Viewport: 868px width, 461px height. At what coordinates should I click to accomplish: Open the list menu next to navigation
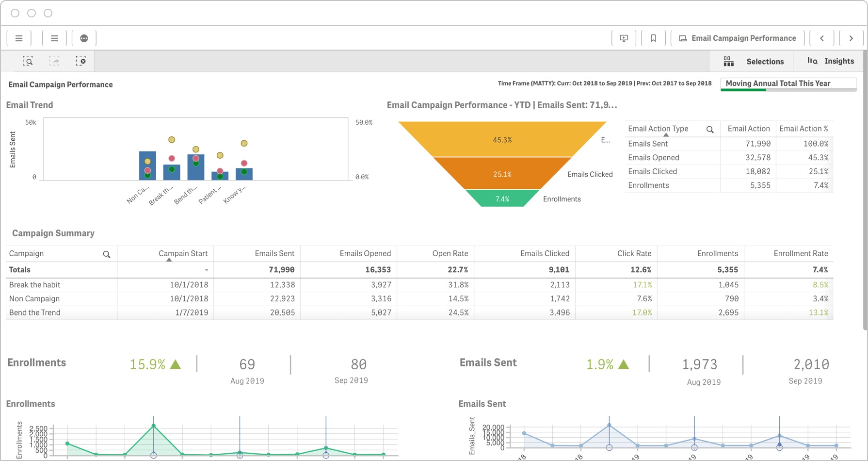point(54,38)
